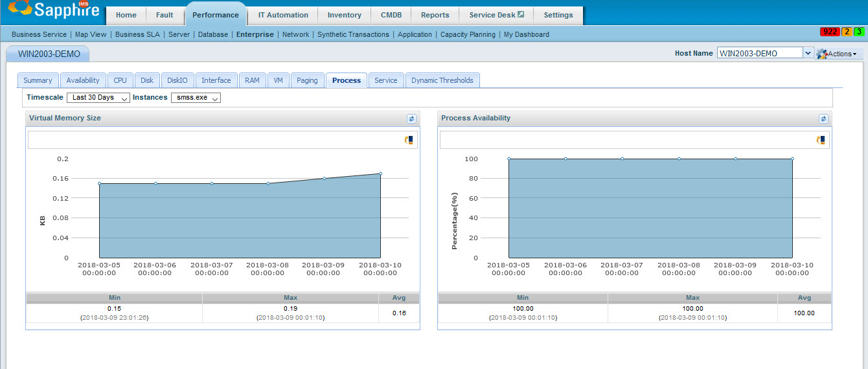
Task: Select the Process sub-tab
Action: 347,80
